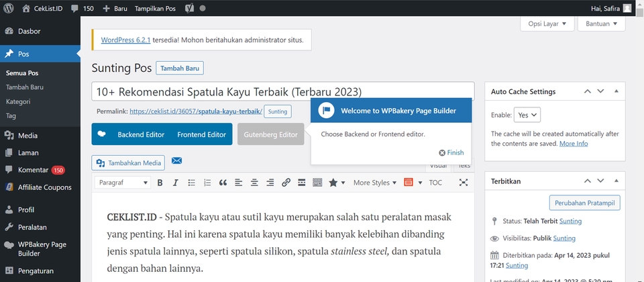This screenshot has width=644, height=282.
Task: Insert Read More tag
Action: click(301, 183)
